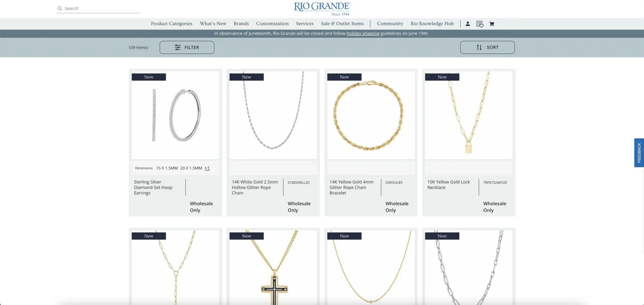Open the Brands menu

tap(241, 24)
